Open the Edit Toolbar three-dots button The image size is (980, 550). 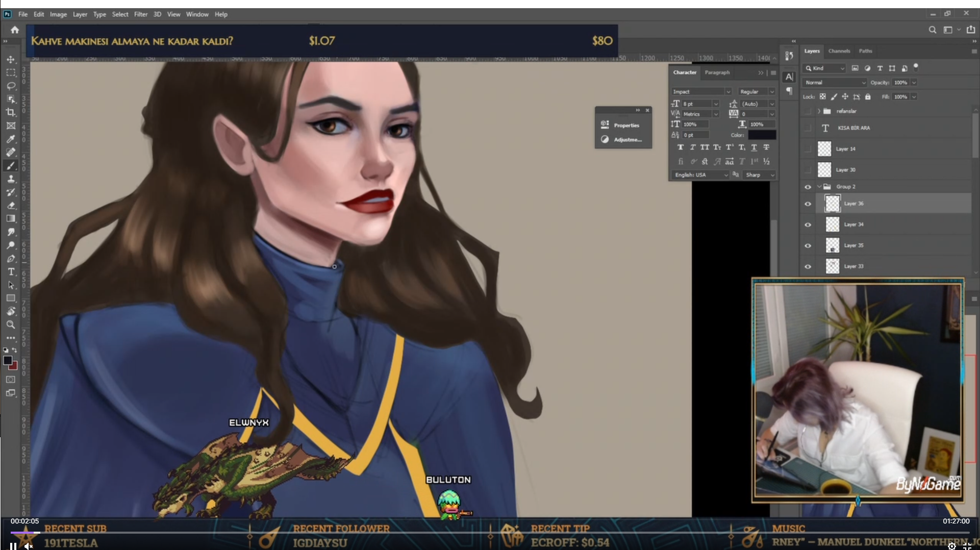coord(11,338)
